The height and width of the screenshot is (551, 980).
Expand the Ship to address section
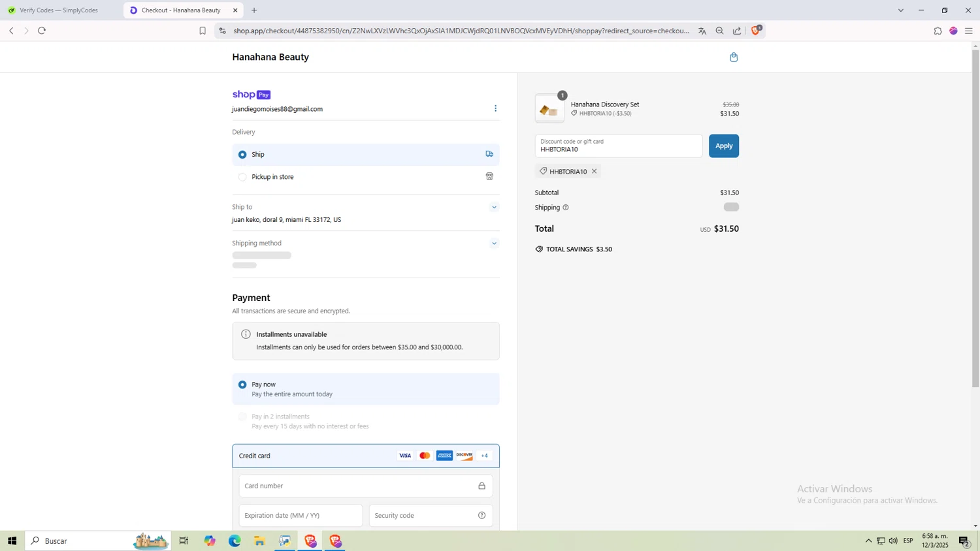pyautogui.click(x=494, y=208)
